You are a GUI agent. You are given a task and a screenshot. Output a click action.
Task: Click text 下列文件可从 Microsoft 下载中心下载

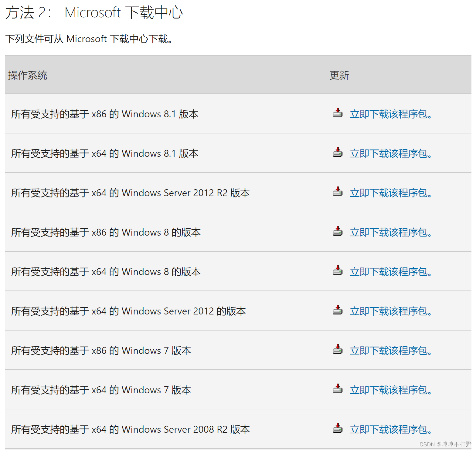(89, 39)
